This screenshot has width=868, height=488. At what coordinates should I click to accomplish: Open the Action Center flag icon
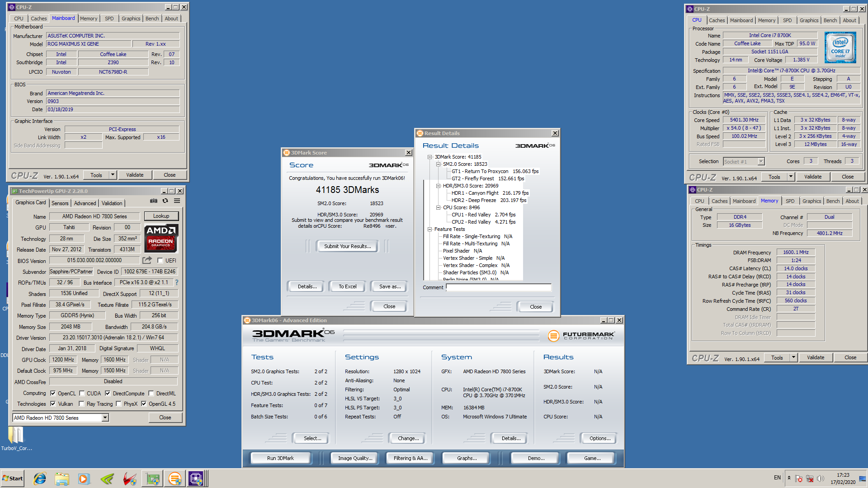[x=799, y=478]
